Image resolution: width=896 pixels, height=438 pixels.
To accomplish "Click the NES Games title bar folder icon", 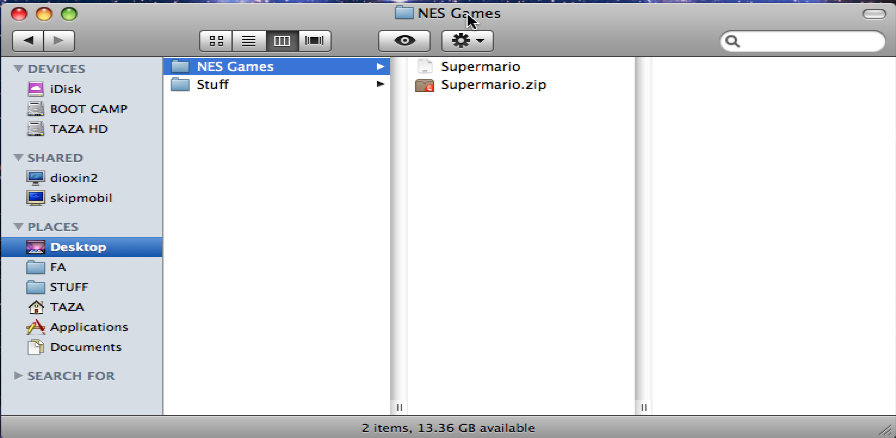I will pos(404,13).
